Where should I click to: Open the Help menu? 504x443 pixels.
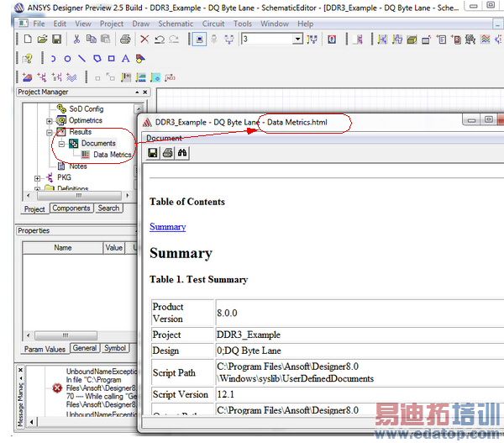tap(305, 24)
